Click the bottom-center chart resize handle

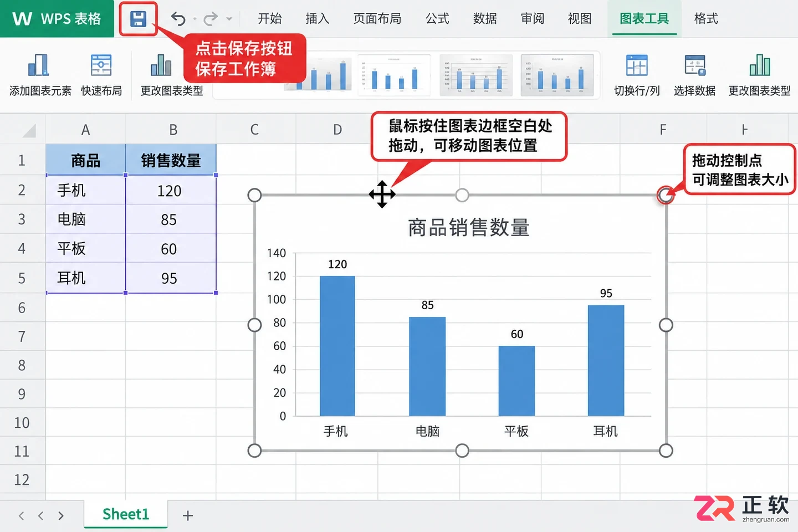click(462, 451)
